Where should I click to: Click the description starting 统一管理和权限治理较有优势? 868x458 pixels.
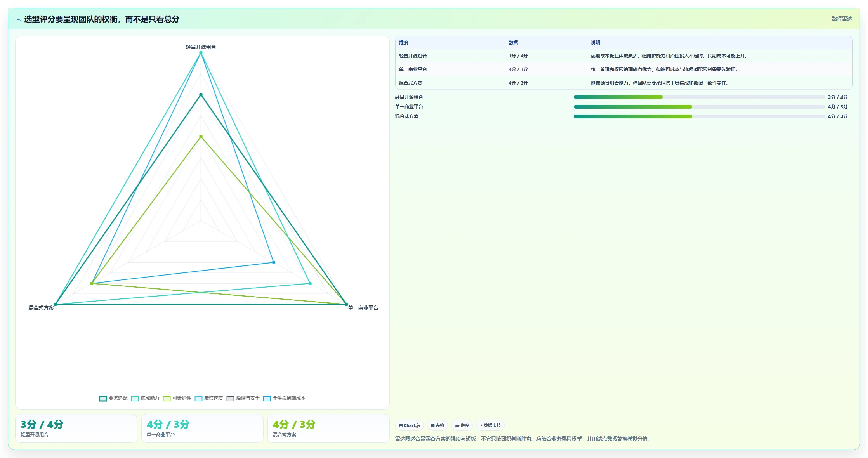[x=665, y=69]
